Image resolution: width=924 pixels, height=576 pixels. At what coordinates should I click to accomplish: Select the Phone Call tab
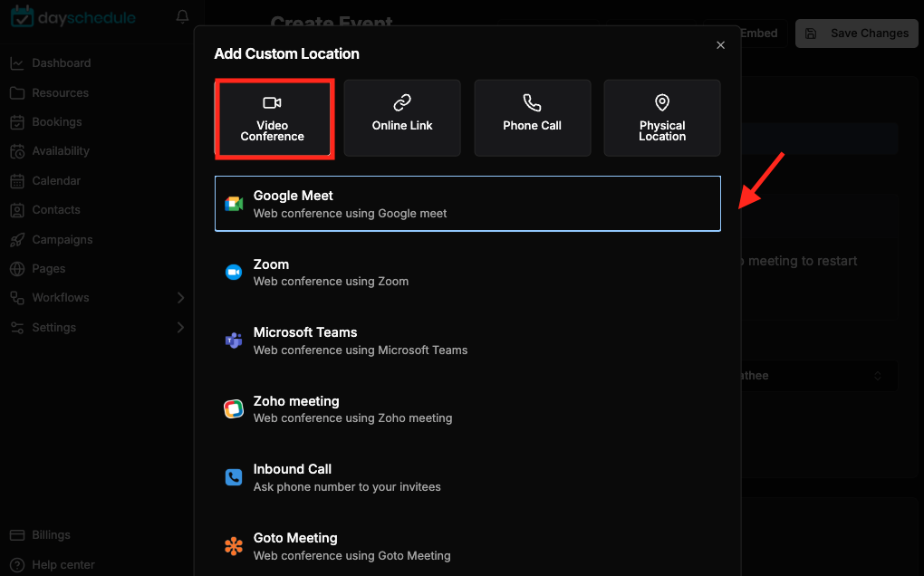point(532,118)
